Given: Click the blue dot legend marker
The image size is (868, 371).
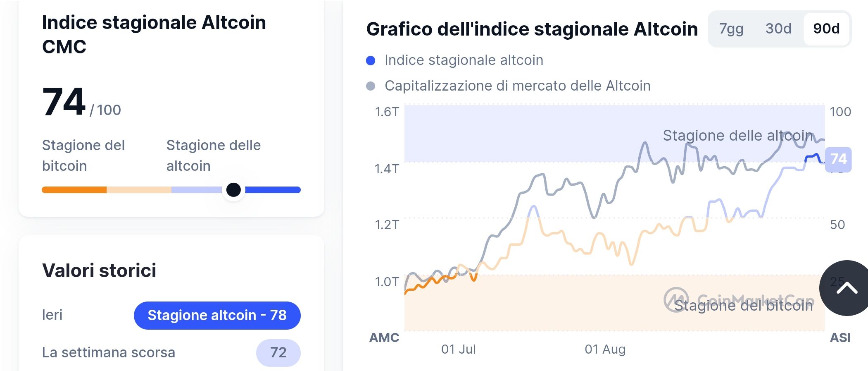Looking at the screenshot, I should (x=371, y=61).
